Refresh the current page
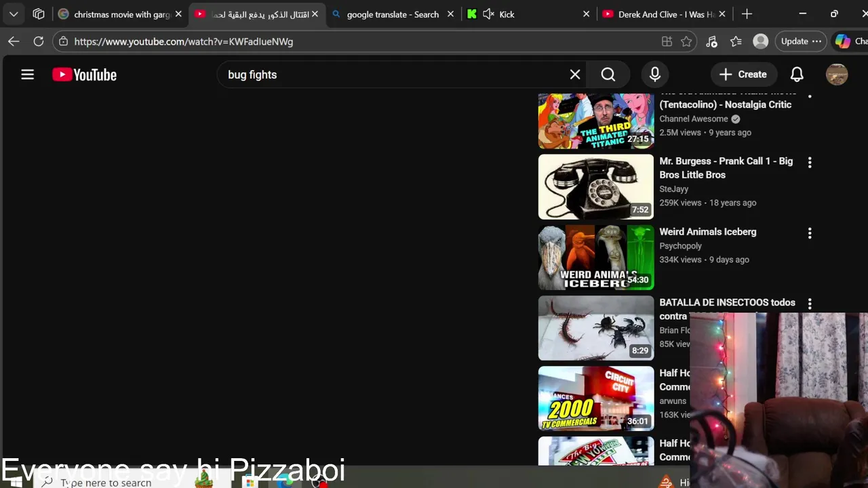This screenshot has height=488, width=868. tap(39, 41)
